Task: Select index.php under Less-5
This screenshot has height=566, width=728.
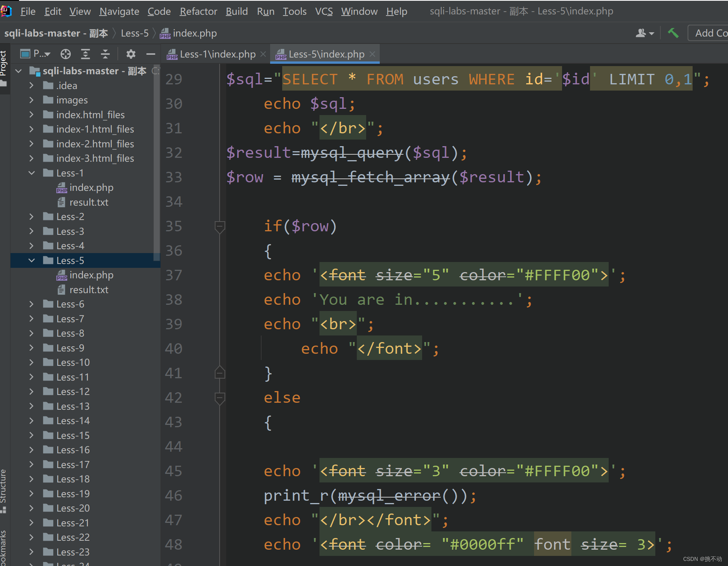Action: coord(85,275)
